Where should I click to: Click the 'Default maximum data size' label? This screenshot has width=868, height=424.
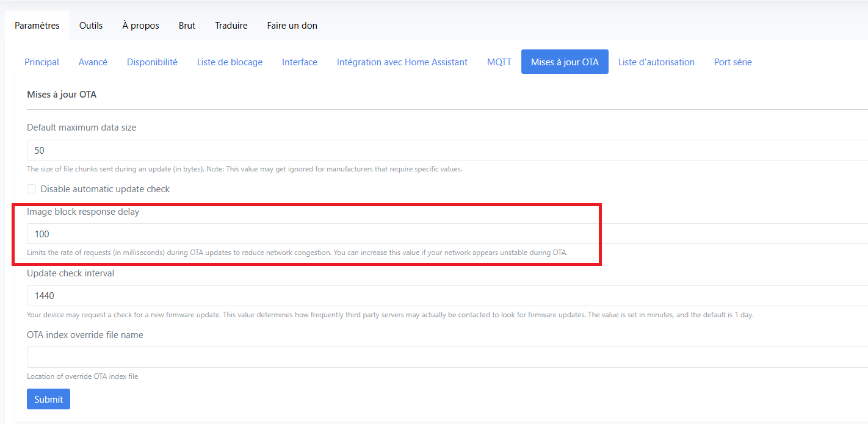click(x=82, y=128)
